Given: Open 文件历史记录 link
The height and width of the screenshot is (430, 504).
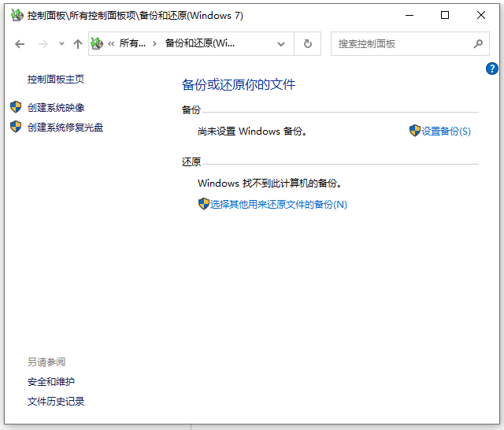Looking at the screenshot, I should point(56,402).
